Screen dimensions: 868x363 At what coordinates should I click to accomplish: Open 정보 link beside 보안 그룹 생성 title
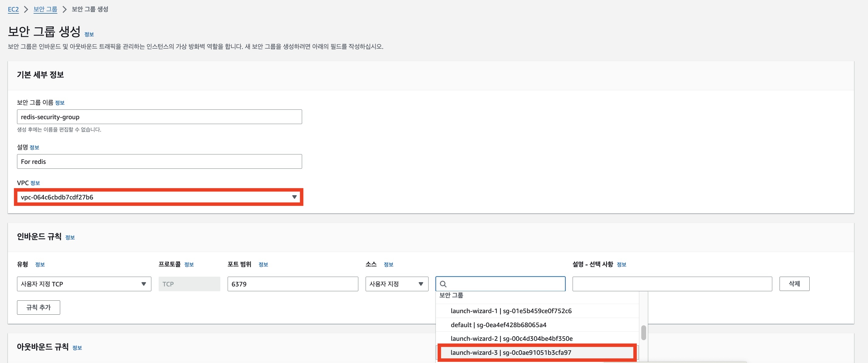click(89, 34)
